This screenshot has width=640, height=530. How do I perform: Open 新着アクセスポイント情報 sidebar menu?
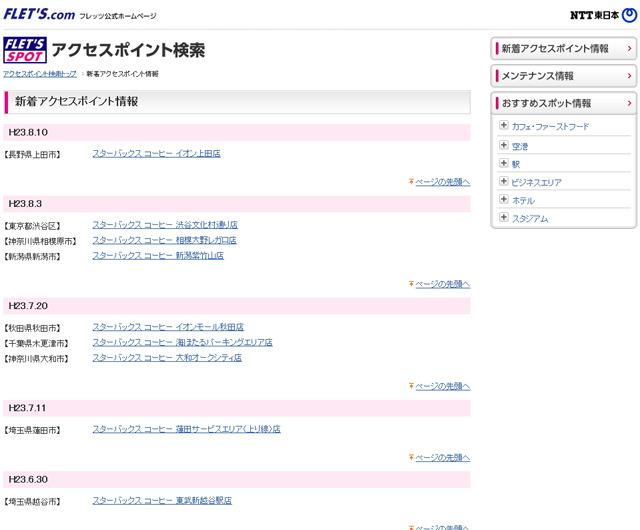(563, 49)
